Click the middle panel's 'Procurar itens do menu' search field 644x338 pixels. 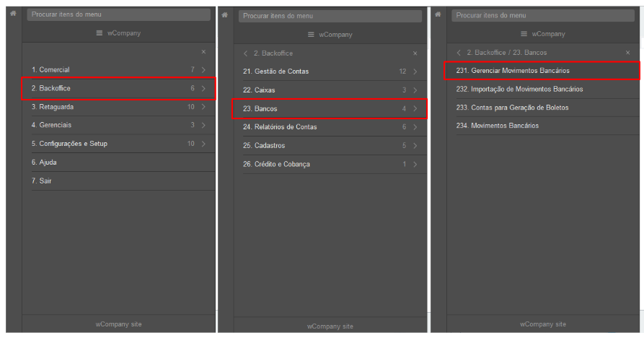(x=330, y=16)
